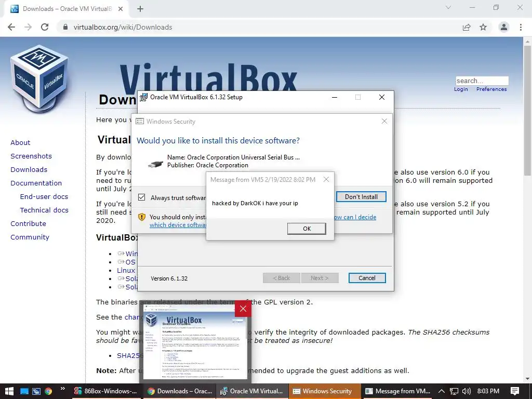Click the VirtualBox Setup title icon
Viewport: 532px width, 399px height.
click(143, 97)
